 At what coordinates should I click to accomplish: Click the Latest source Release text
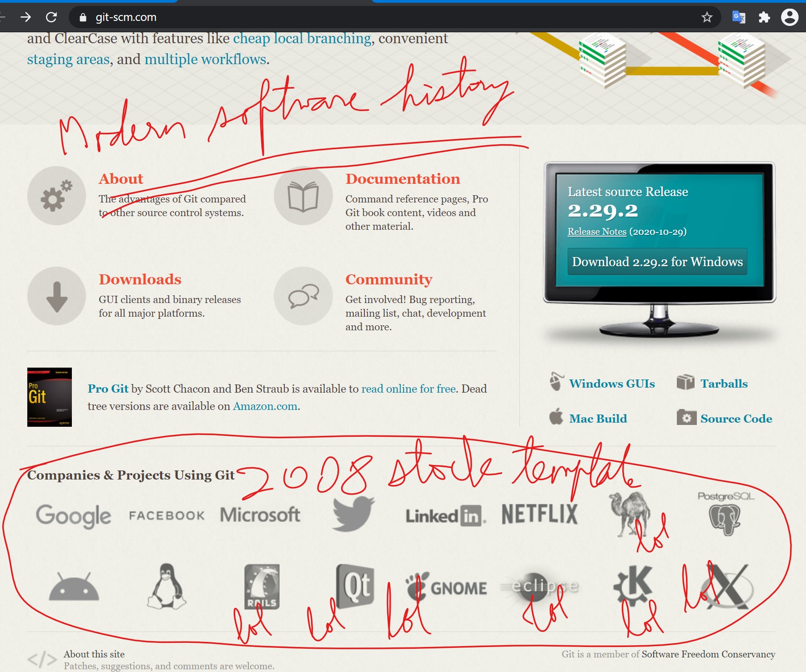628,192
